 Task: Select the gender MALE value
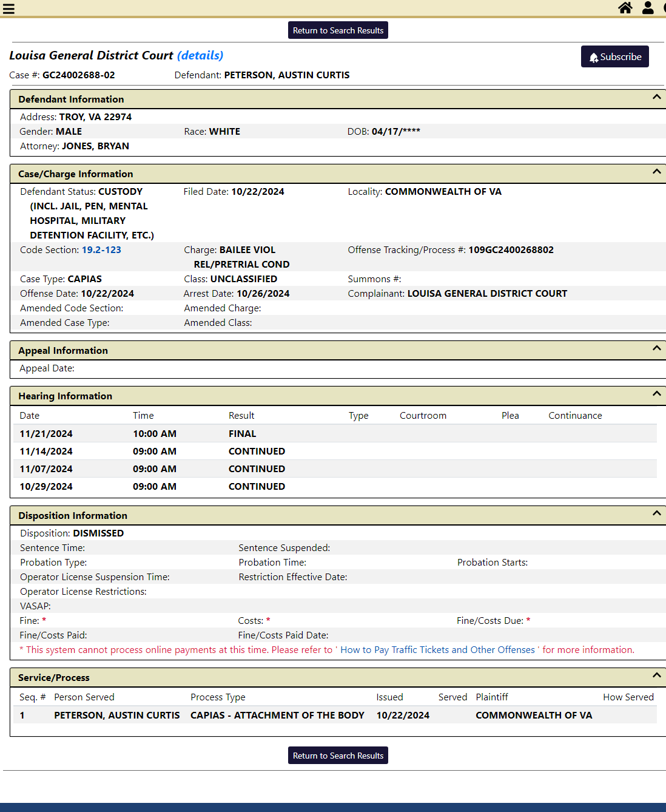tap(69, 132)
